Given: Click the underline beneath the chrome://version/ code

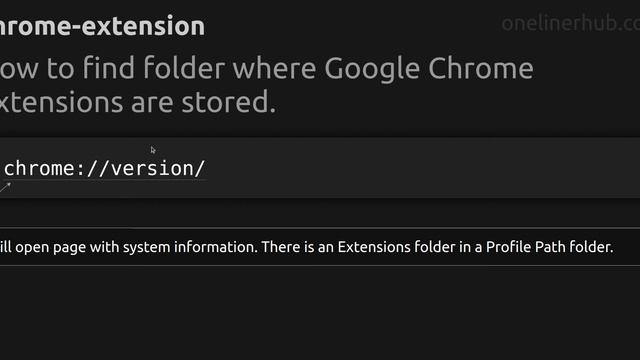Looking at the screenshot, I should [x=104, y=179].
